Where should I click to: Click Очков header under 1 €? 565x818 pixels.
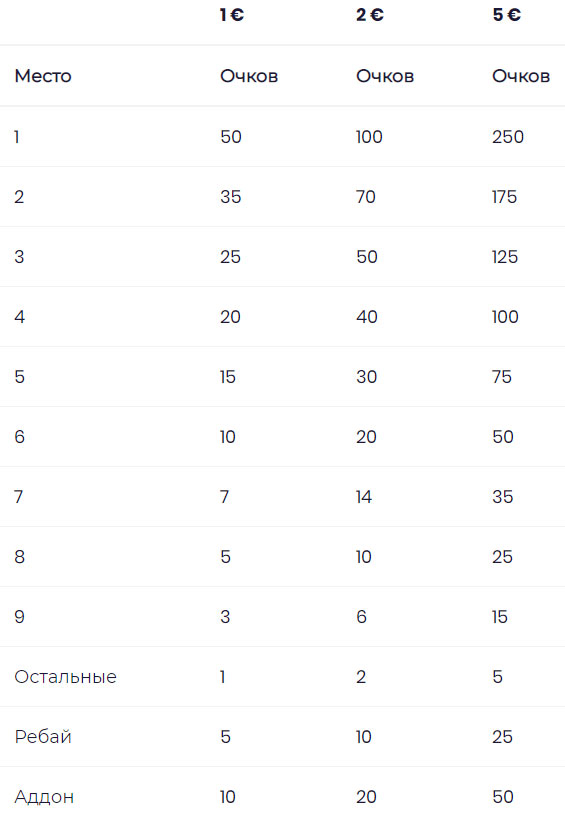[249, 76]
